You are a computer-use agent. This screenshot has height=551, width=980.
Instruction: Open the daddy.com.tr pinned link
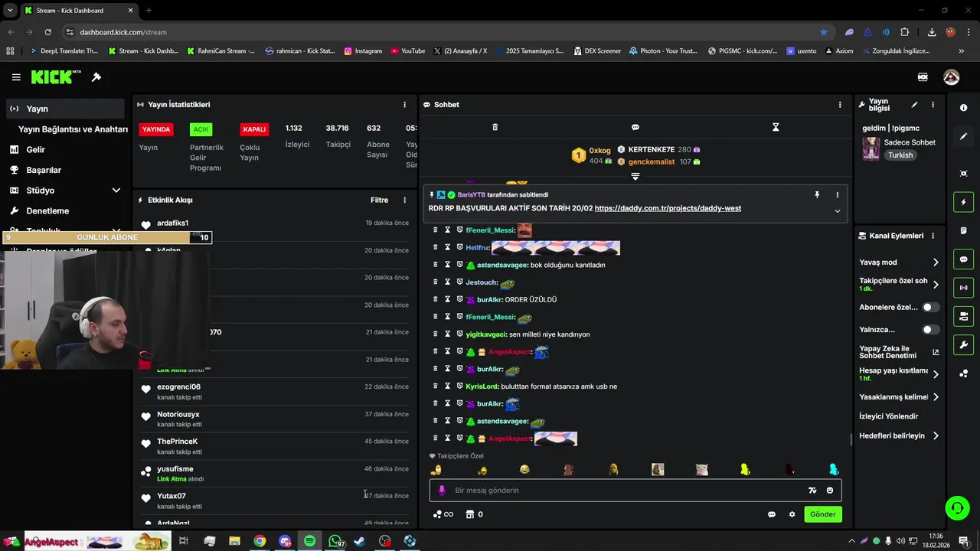[668, 208]
